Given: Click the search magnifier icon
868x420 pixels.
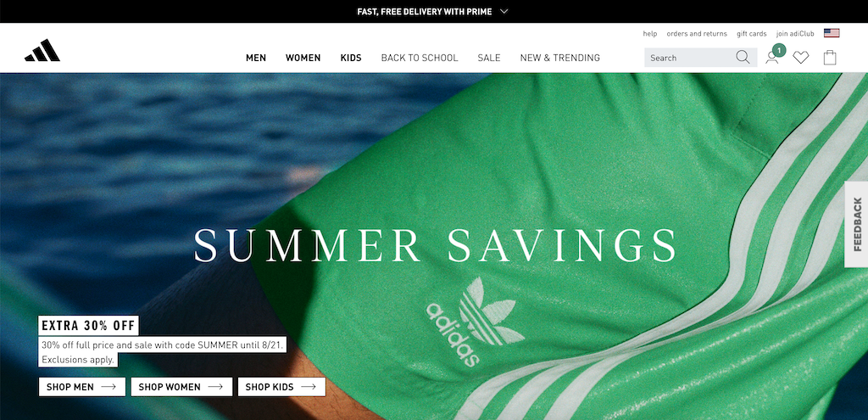Looking at the screenshot, I should [743, 57].
